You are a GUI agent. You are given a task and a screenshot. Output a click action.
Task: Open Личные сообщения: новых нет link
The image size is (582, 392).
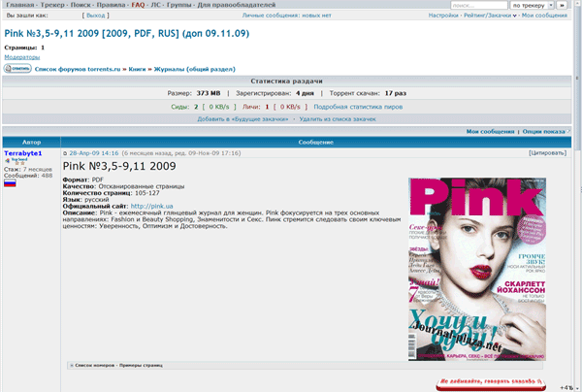pos(286,16)
